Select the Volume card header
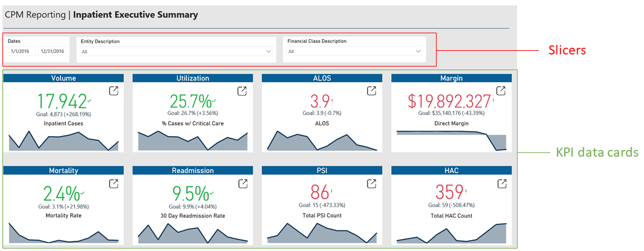 coord(63,78)
